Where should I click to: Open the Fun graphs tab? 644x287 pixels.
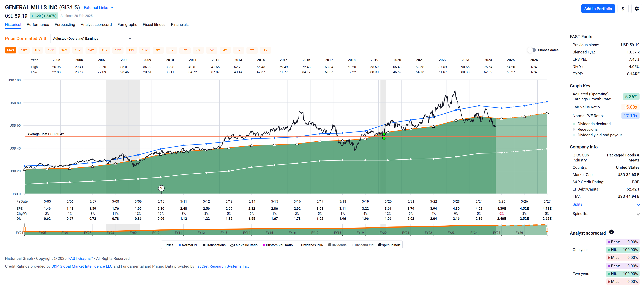click(x=127, y=25)
